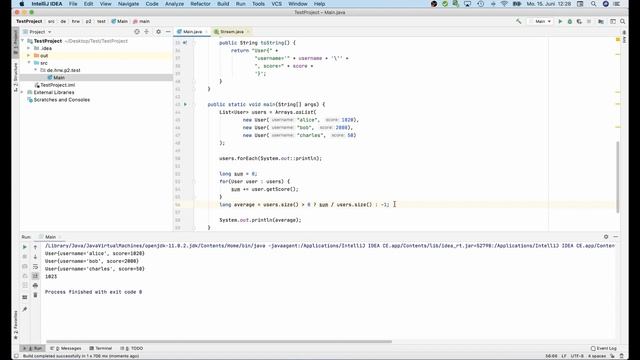The width and height of the screenshot is (640, 360).
Task: Open the File menu
Action: click(x=73, y=4)
